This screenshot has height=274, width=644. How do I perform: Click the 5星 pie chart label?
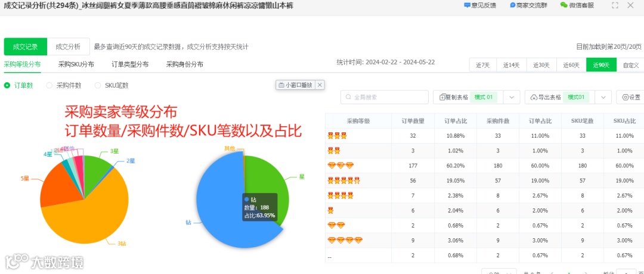tap(24, 179)
